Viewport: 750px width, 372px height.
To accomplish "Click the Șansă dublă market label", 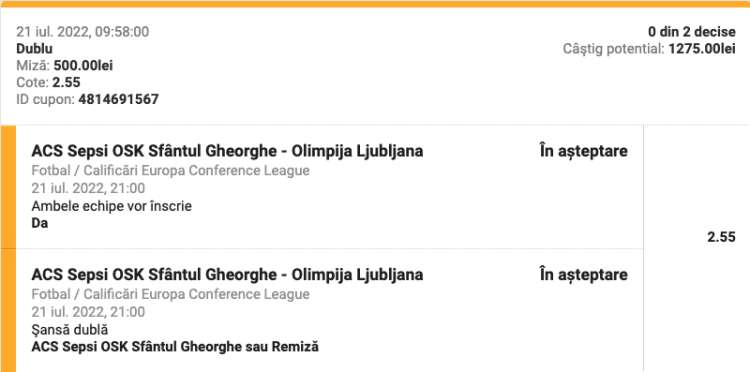I will click(x=70, y=330).
